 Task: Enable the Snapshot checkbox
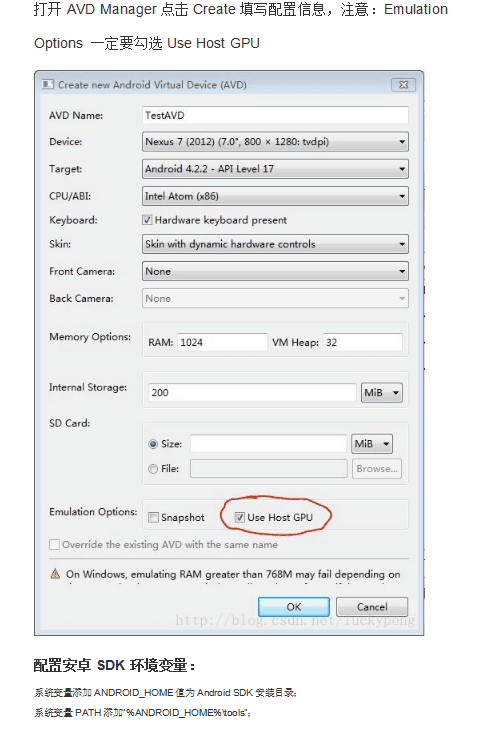click(x=153, y=517)
